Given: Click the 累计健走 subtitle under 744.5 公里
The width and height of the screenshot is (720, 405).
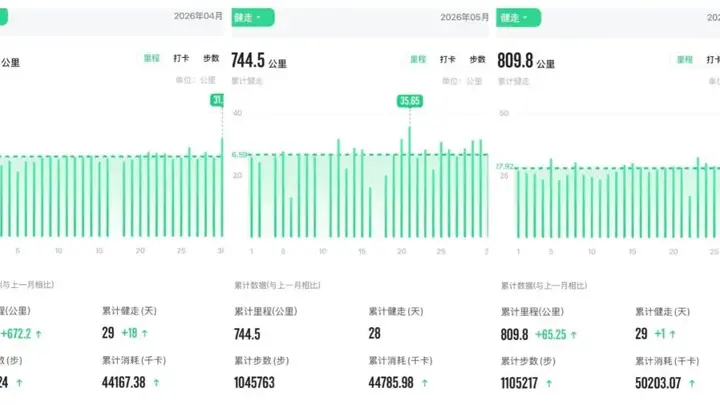Looking at the screenshot, I should (247, 81).
